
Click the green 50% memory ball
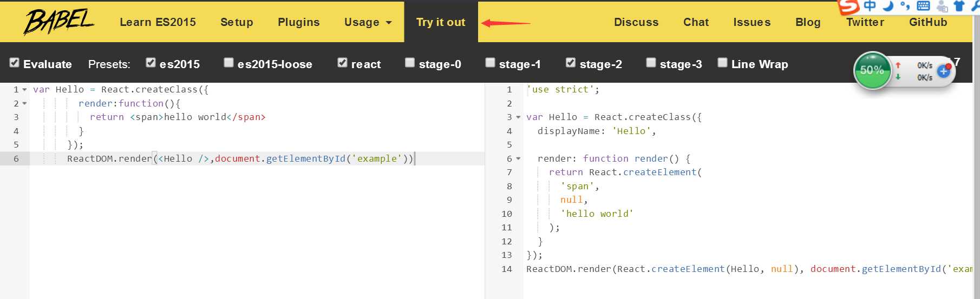tap(872, 70)
